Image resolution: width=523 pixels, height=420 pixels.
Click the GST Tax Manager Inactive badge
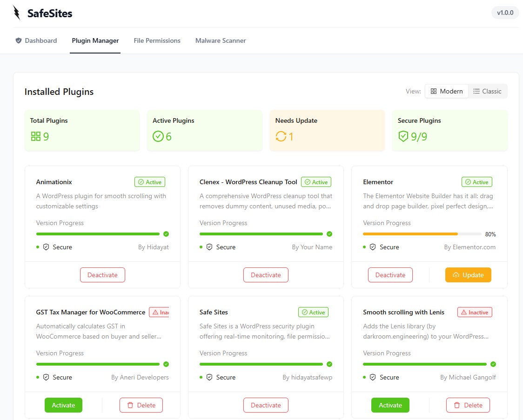159,313
